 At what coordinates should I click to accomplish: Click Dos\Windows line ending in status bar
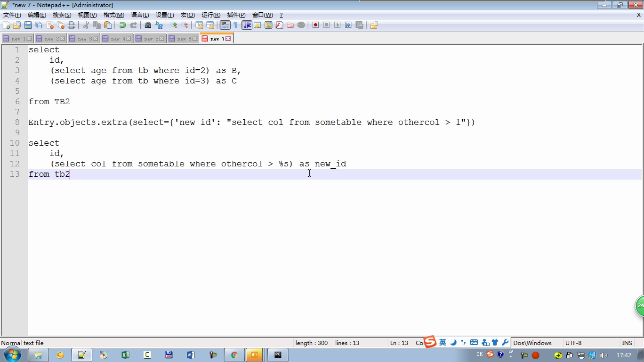[x=532, y=343]
